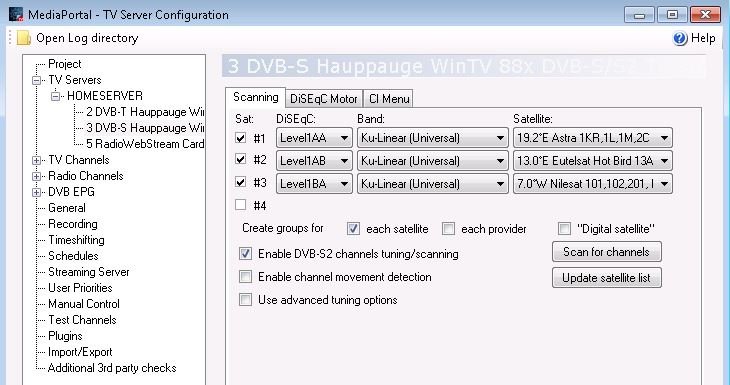This screenshot has width=730, height=385.
Task: Switch to the Scanning tab
Action: pyautogui.click(x=256, y=97)
